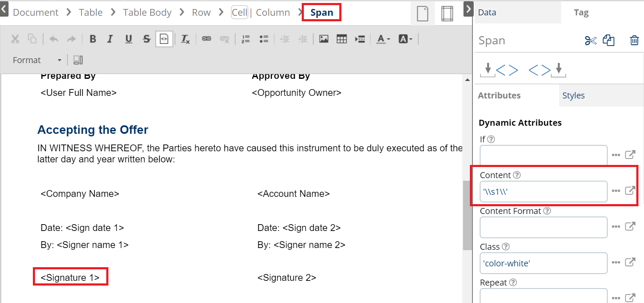Toggle the source code view icon

164,39
